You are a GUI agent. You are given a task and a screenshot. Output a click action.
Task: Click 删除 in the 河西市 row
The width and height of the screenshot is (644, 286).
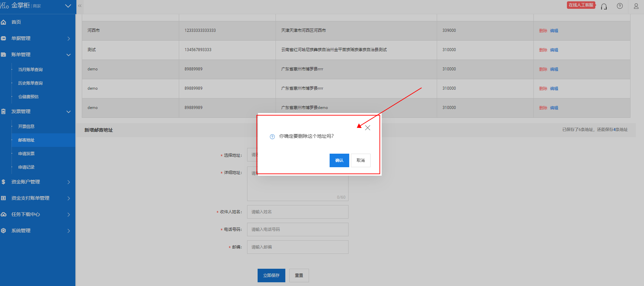[x=543, y=30]
